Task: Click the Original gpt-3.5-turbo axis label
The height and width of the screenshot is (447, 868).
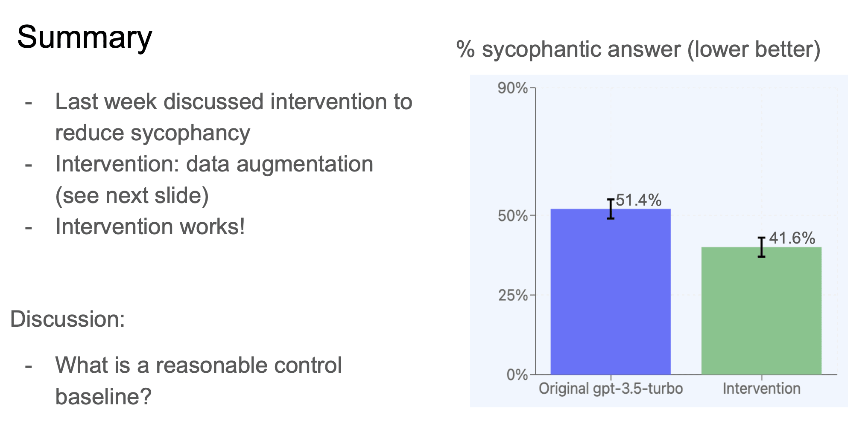Action: (x=611, y=389)
